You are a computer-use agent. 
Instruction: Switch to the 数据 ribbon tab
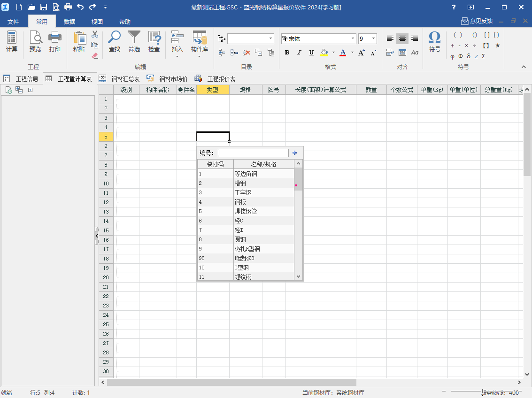click(x=69, y=22)
